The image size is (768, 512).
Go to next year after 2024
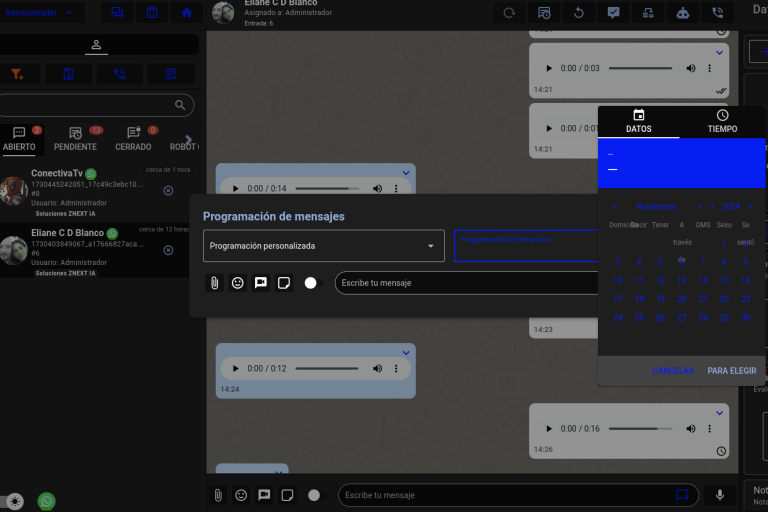(x=749, y=206)
